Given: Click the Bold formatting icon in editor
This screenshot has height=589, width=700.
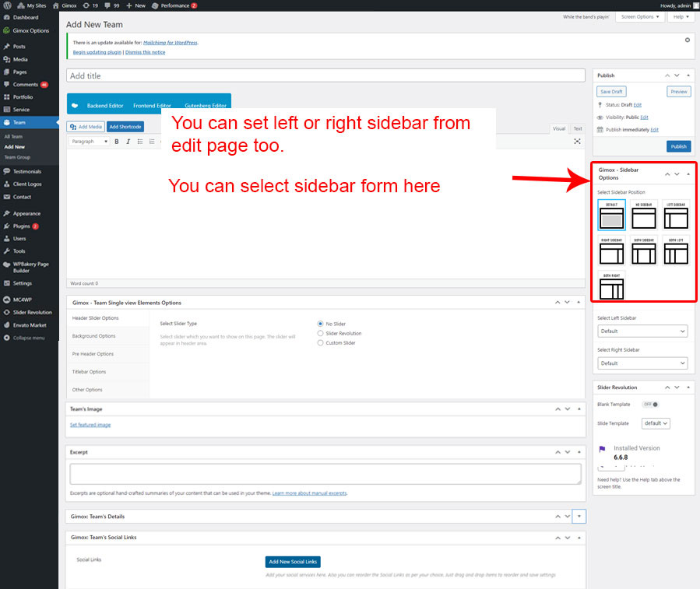Looking at the screenshot, I should (x=117, y=142).
